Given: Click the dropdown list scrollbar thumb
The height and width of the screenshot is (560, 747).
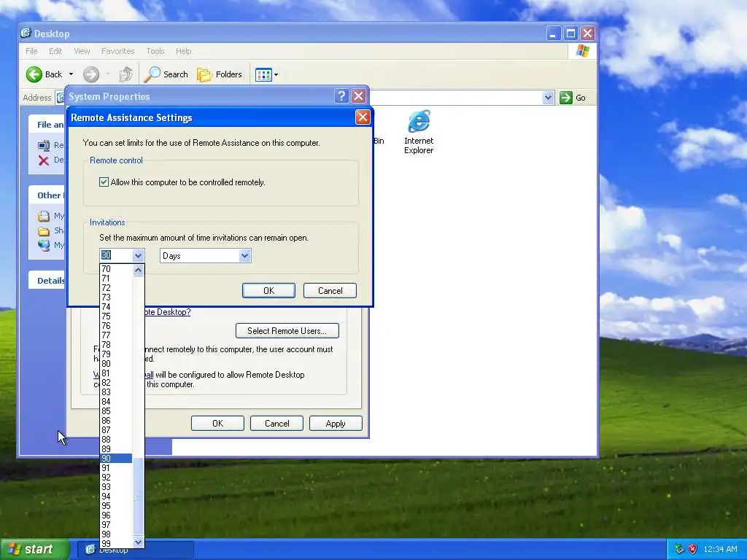Looking at the screenshot, I should click(138, 497).
